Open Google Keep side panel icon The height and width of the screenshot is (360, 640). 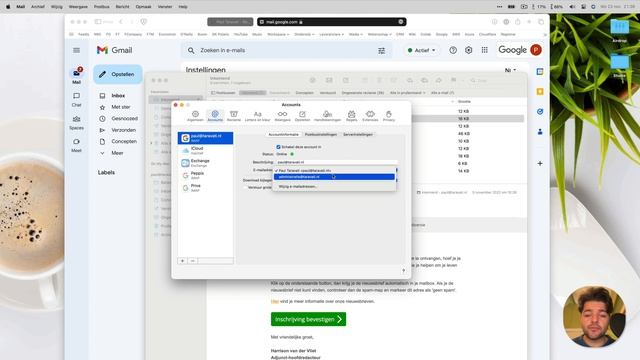pos(540,91)
